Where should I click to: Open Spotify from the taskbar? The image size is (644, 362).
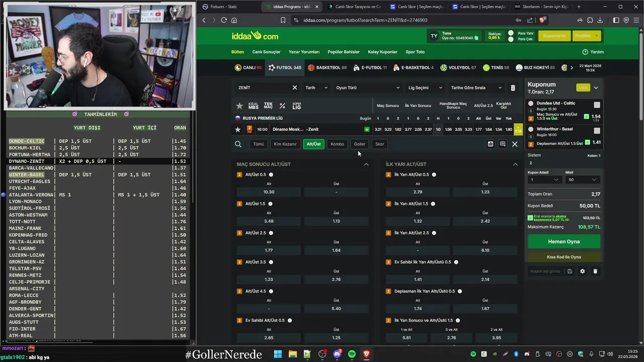point(352,354)
